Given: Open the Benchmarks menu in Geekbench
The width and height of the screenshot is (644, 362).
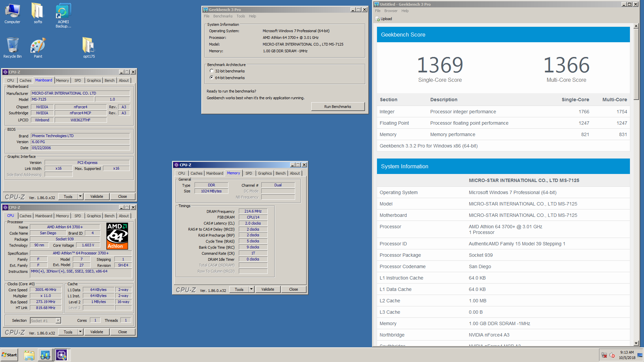Looking at the screenshot, I should tap(223, 16).
